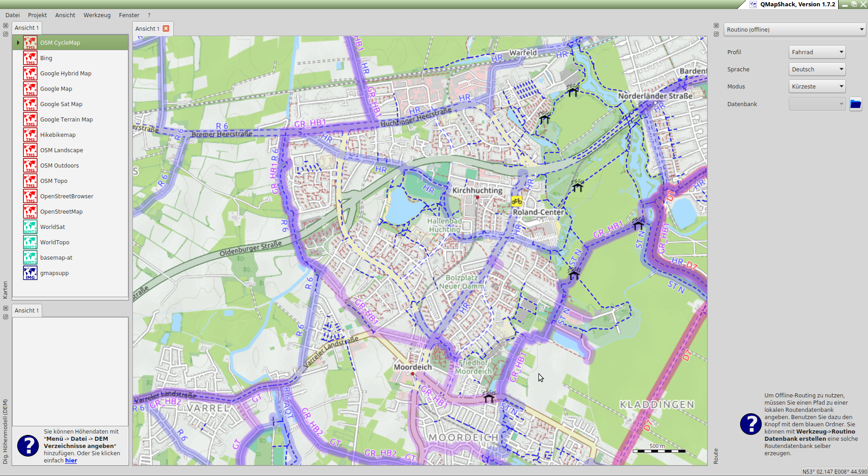The width and height of the screenshot is (868, 476).
Task: Open the blue folder for Routino database
Action: coord(855,104)
